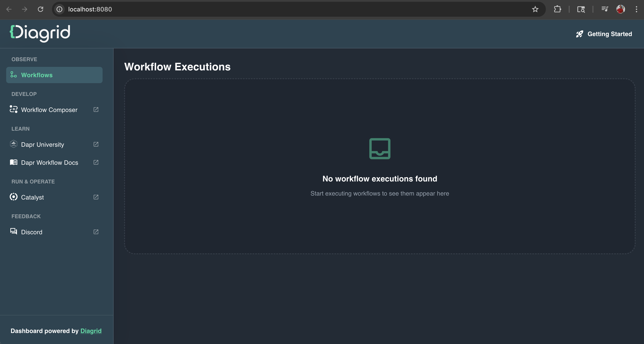Follow the Diagrid link in footer
Screen dimensions: 644x344
click(x=91, y=331)
